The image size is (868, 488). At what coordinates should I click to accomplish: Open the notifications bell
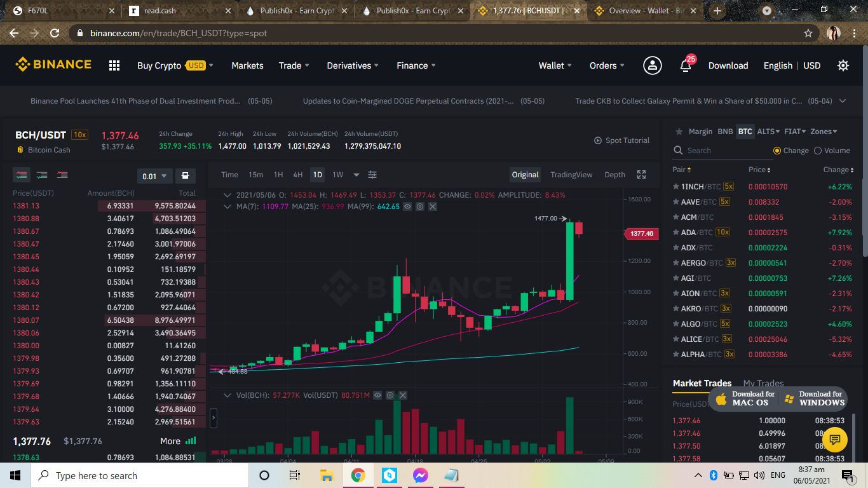click(686, 65)
